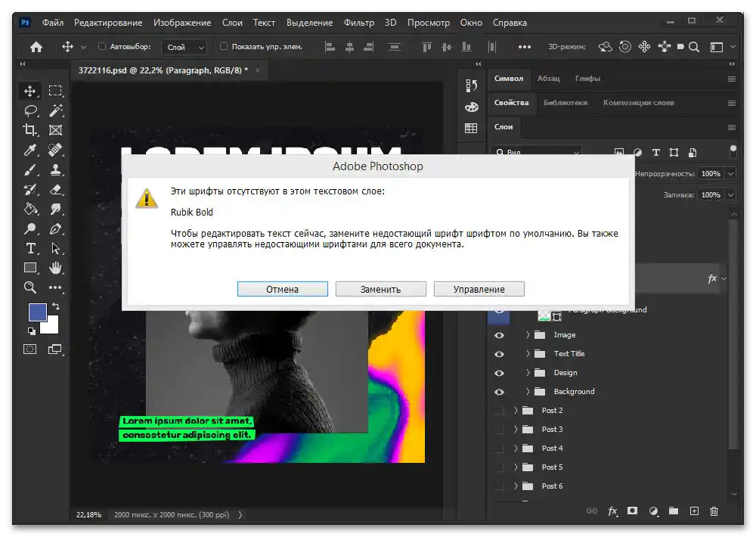
Task: Go to the Home screen
Action: tap(36, 47)
